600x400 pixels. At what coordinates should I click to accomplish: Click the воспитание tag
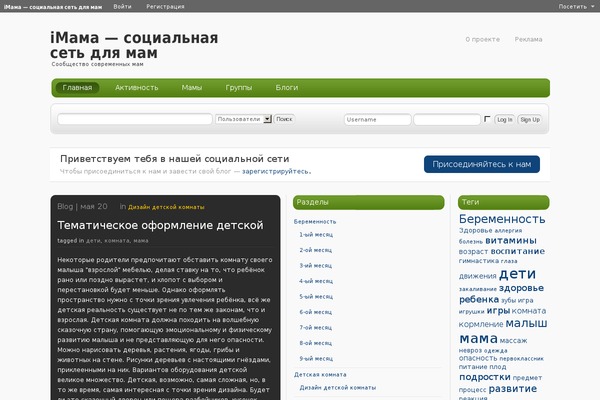coord(518,251)
